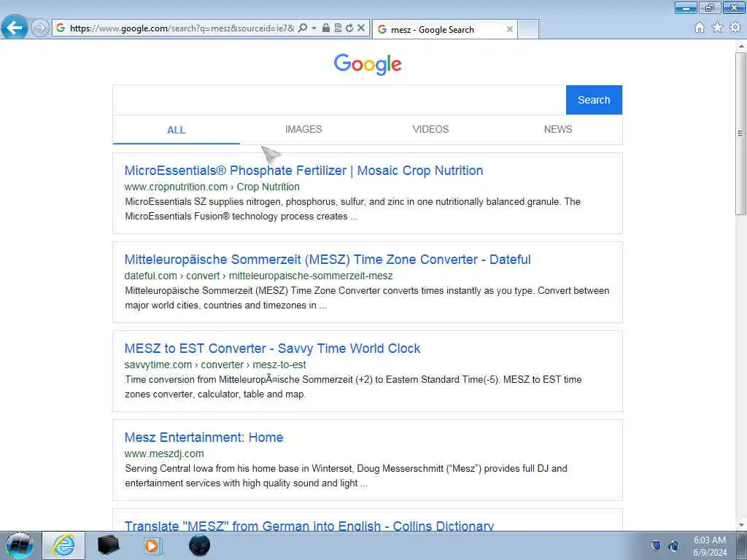Open the black box taskbar application
This screenshot has height=560, width=747.
pos(108,545)
